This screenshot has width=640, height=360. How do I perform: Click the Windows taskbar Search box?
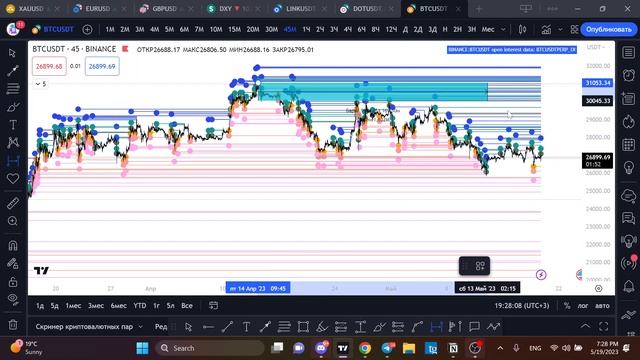210,348
